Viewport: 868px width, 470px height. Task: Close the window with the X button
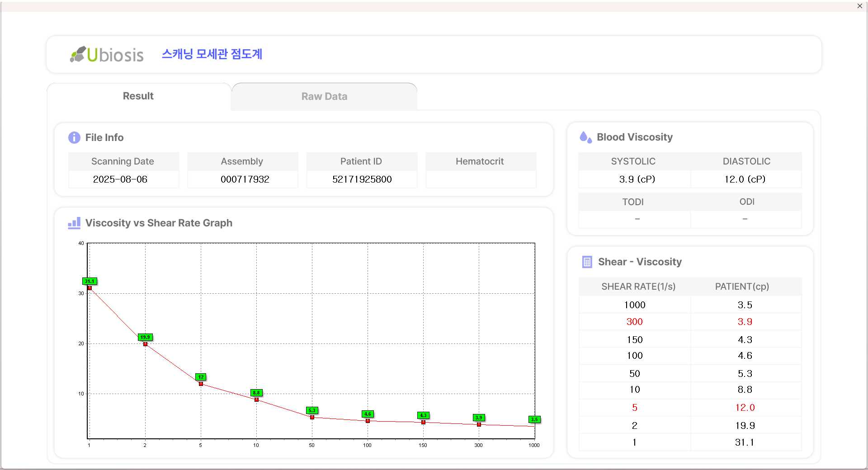click(859, 6)
